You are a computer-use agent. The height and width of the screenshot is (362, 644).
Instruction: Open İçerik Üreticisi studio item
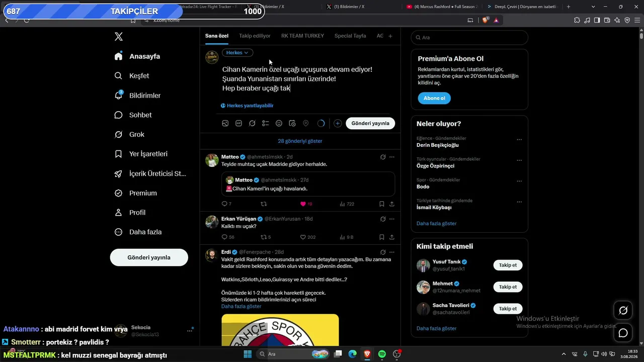[150, 173]
